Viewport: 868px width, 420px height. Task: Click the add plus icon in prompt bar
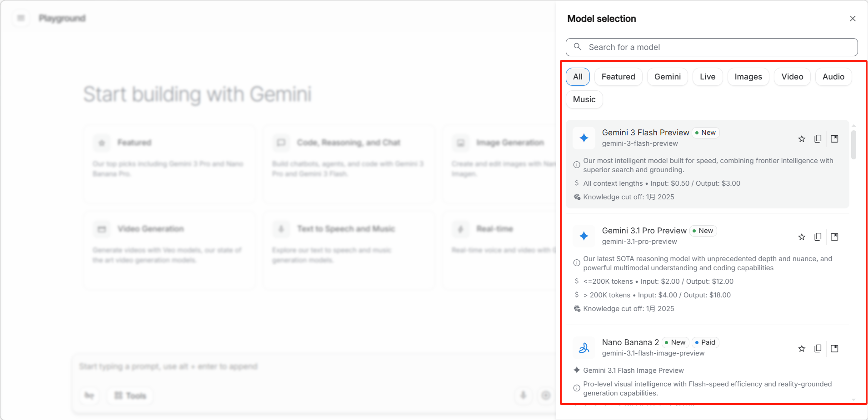coord(546,395)
